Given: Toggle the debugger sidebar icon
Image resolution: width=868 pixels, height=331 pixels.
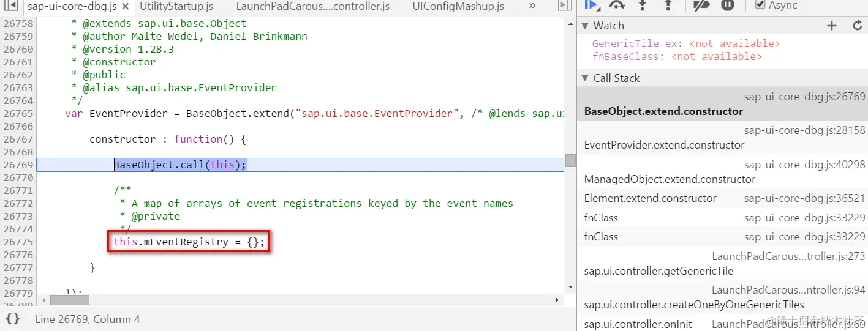Looking at the screenshot, I should (564, 6).
